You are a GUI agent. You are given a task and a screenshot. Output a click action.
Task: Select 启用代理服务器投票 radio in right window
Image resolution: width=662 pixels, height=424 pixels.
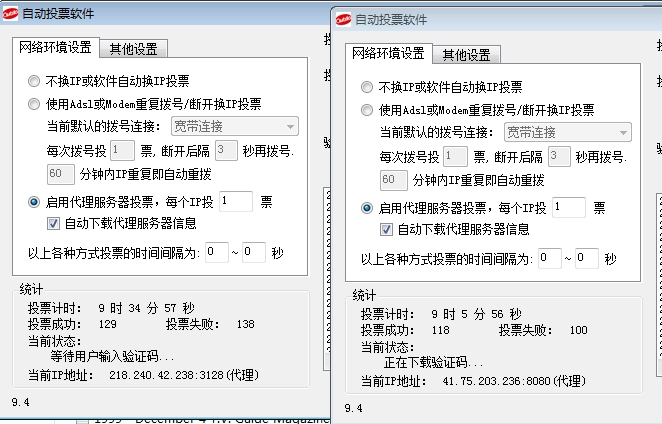point(367,208)
